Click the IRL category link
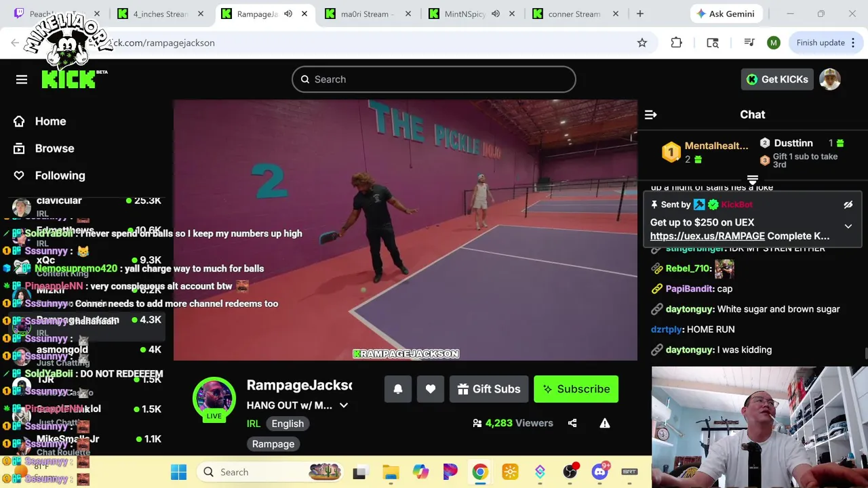This screenshot has height=488, width=868. click(254, 424)
